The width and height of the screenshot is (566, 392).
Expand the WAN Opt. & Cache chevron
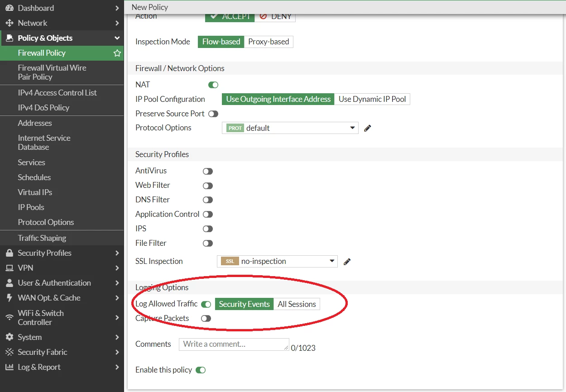click(117, 298)
